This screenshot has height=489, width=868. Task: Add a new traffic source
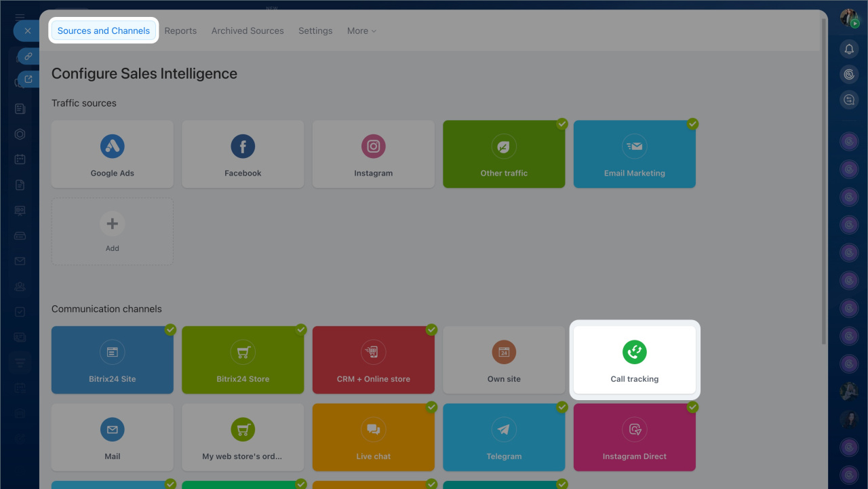coord(113,231)
